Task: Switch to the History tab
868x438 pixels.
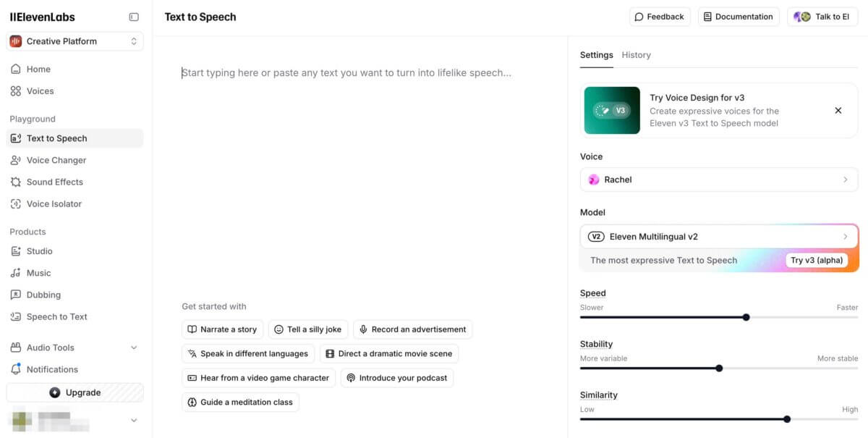Action: [637, 55]
